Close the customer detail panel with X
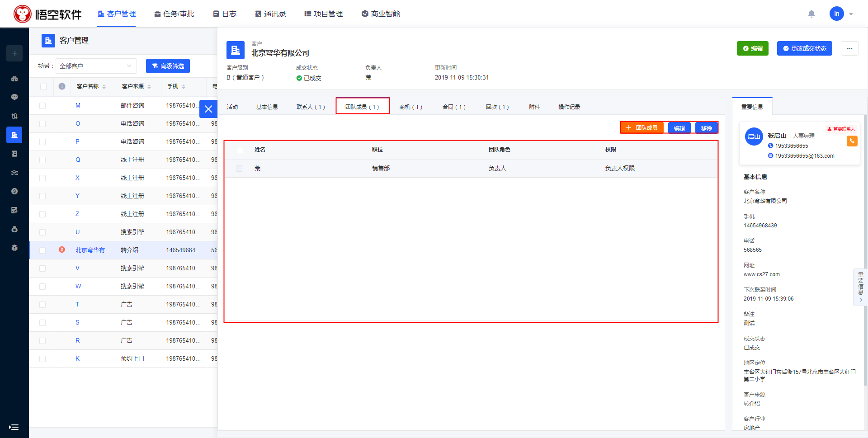 tap(208, 109)
